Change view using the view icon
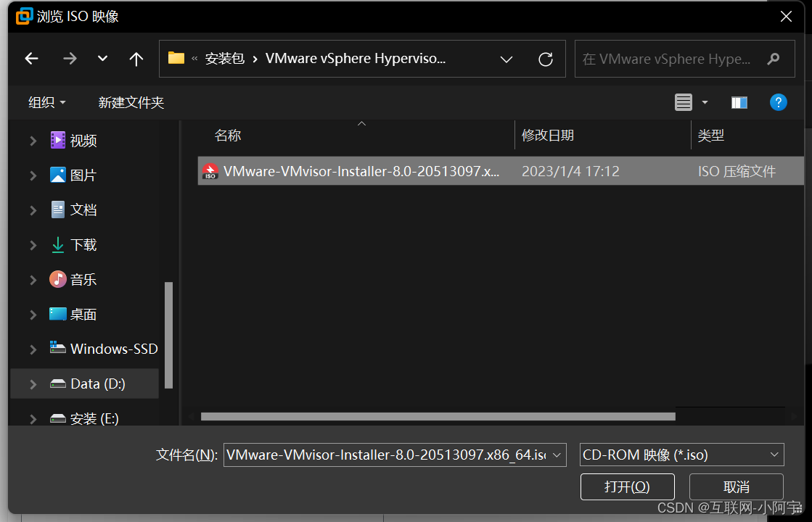 pyautogui.click(x=683, y=102)
